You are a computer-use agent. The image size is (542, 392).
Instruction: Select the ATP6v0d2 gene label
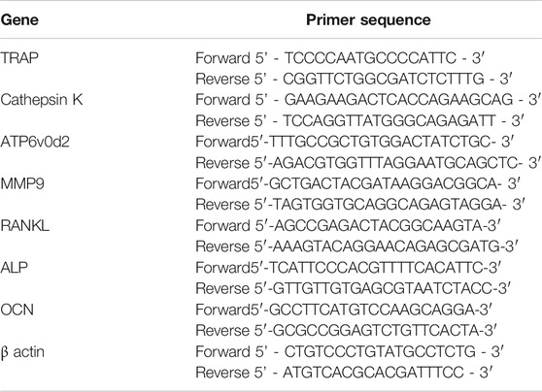tap(35, 142)
